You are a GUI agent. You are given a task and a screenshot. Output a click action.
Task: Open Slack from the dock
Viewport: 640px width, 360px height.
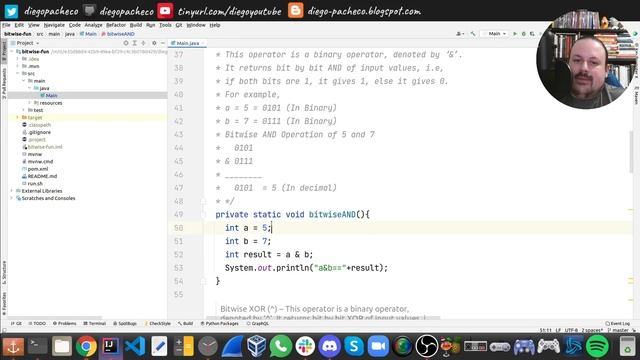click(x=305, y=347)
